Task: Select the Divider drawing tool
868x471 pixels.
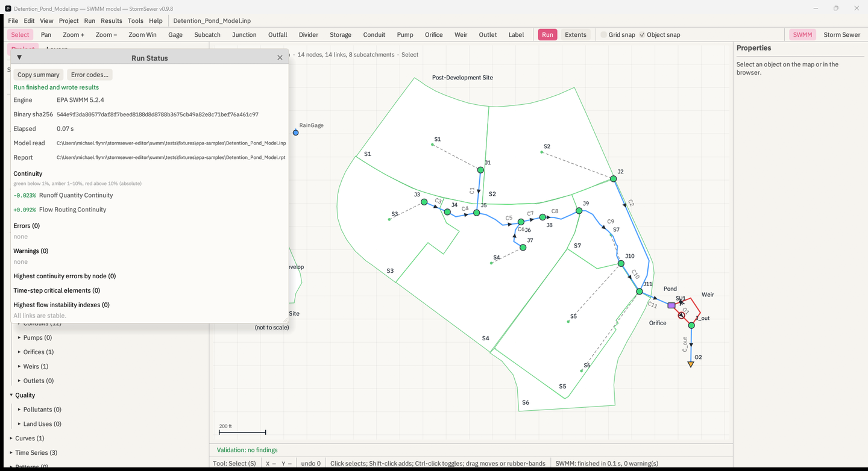Action: pos(309,35)
